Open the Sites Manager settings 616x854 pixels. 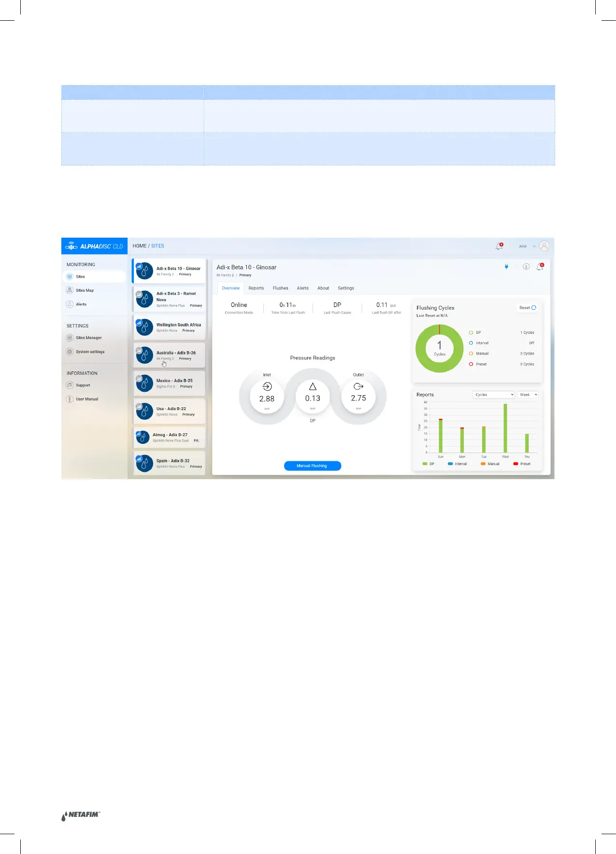click(88, 338)
